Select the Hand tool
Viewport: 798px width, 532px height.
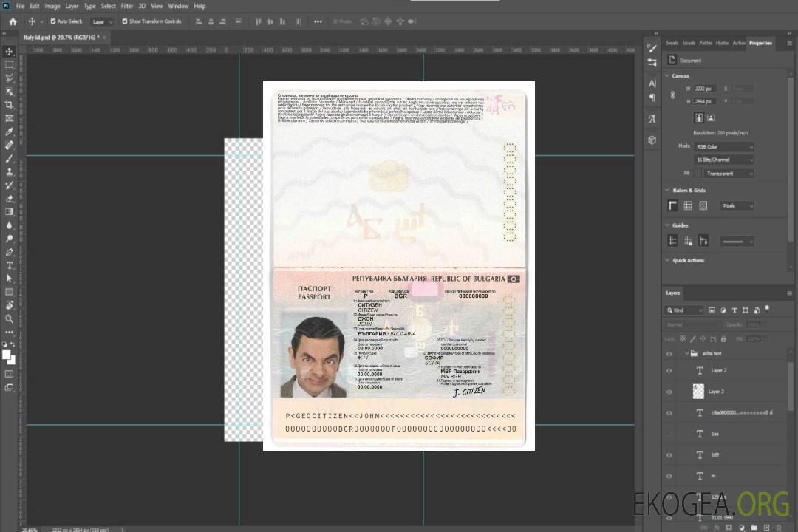coord(9,305)
